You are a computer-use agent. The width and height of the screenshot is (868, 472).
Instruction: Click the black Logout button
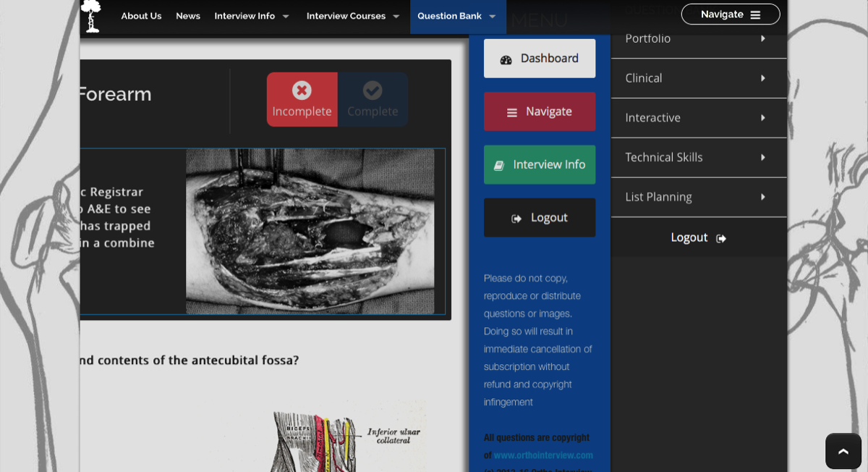(x=540, y=218)
